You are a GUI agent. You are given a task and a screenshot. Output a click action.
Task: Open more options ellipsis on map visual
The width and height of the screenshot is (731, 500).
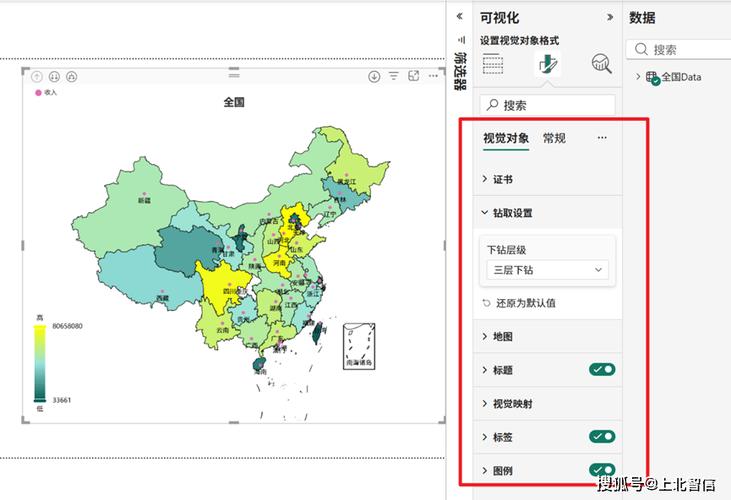433,76
